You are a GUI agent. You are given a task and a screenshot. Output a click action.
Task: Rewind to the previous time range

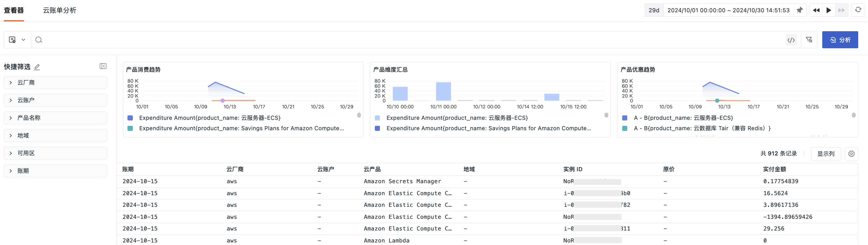816,10
